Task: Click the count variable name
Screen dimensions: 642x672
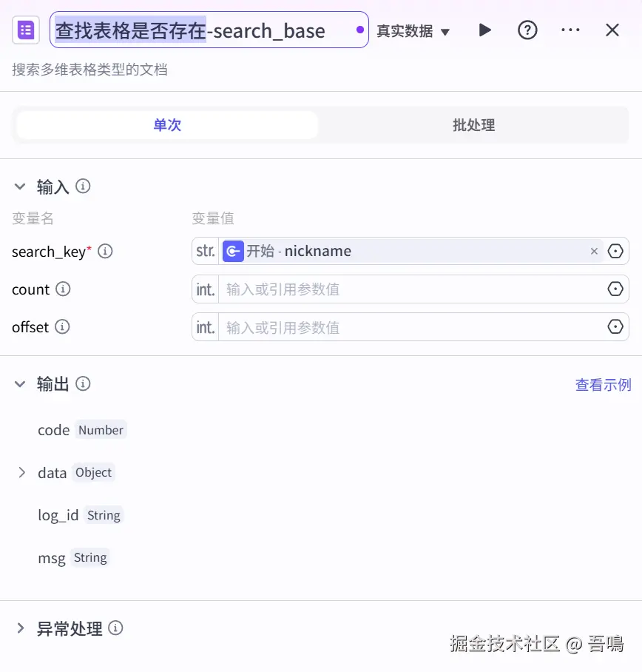Action: click(x=31, y=289)
